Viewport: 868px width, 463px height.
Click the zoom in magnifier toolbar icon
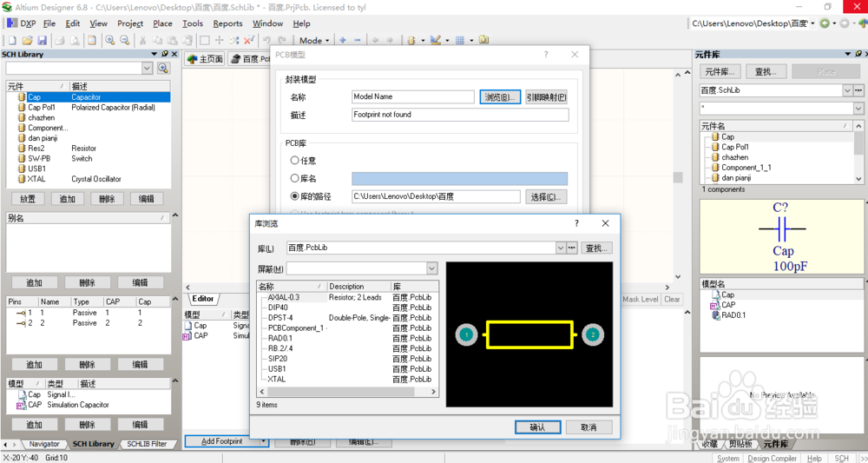coord(110,41)
